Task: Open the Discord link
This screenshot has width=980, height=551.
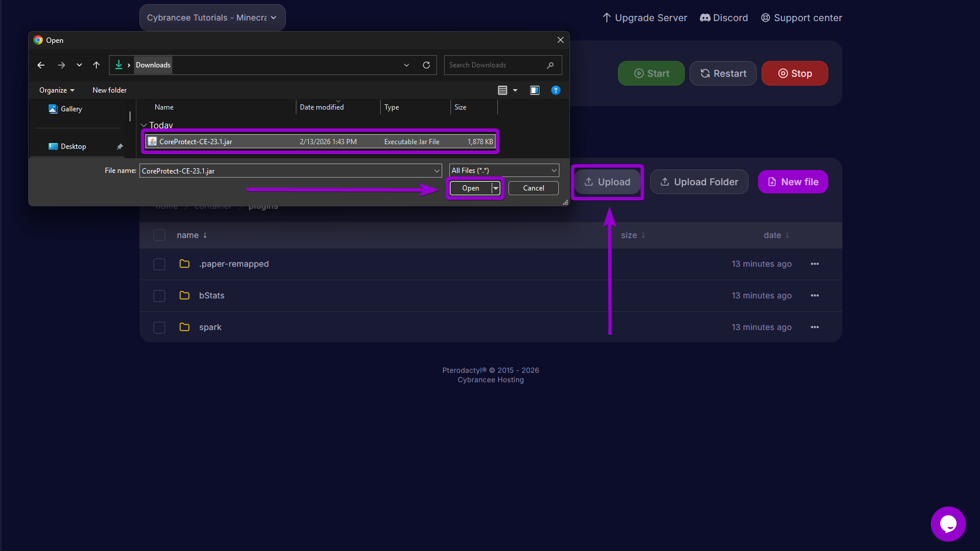Action: pos(724,18)
